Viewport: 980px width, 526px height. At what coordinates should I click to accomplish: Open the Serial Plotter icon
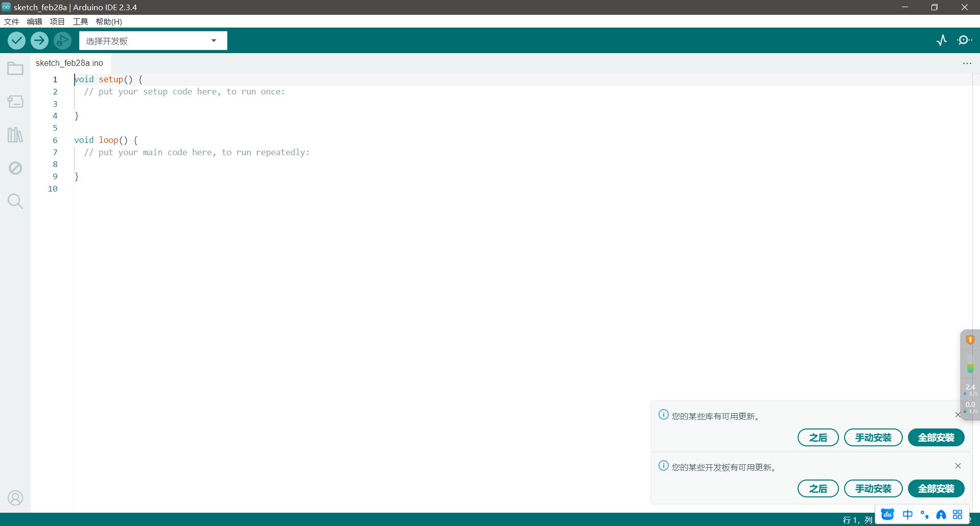click(942, 40)
